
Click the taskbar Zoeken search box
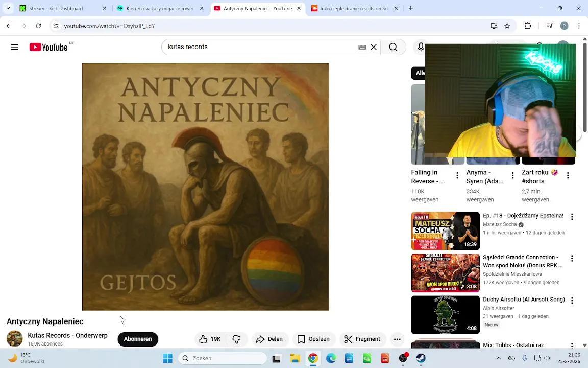tap(223, 358)
